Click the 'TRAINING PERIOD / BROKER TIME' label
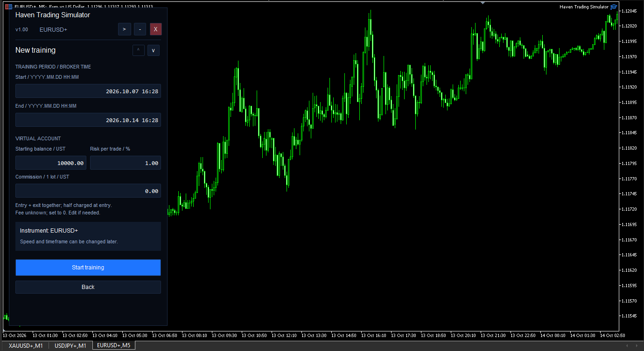 point(53,67)
